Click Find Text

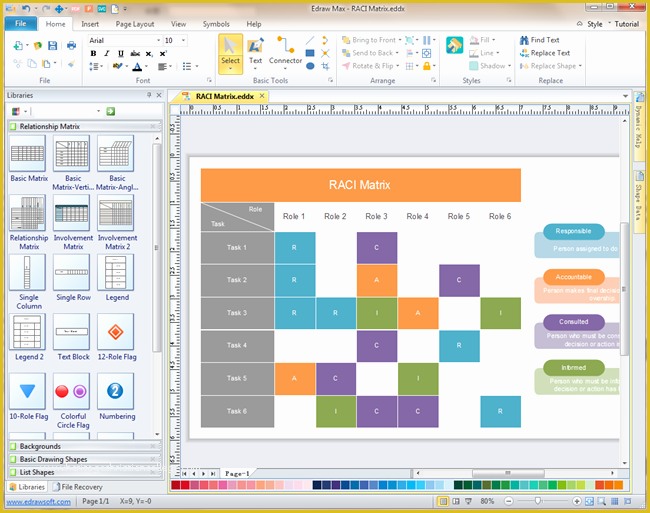point(539,40)
